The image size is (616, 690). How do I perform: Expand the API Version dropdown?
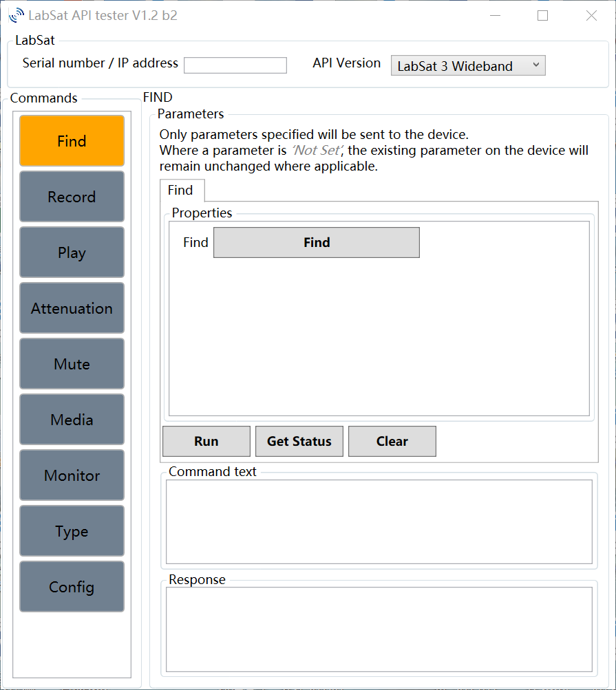(x=468, y=65)
